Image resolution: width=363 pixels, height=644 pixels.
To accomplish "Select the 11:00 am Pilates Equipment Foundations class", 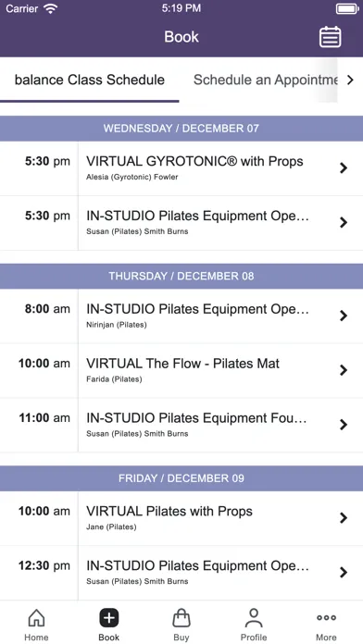I will [181, 425].
